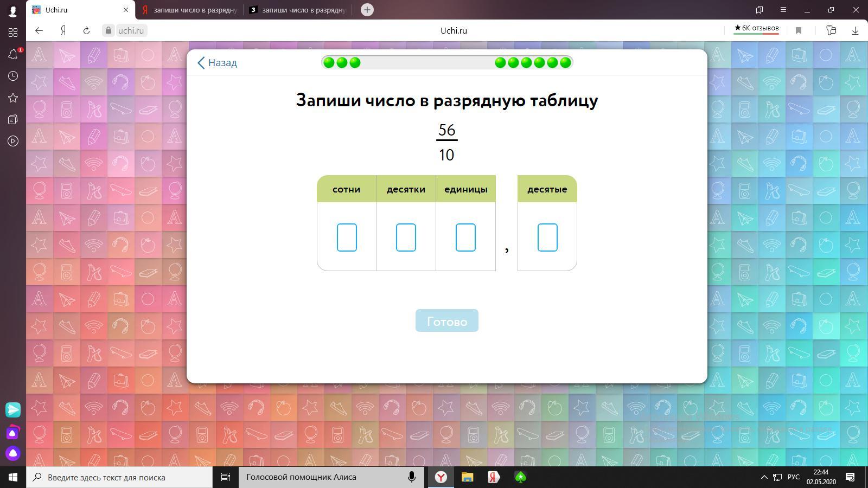This screenshot has width=868, height=488.
Task: Click the page title 'Uchi.ru' in toolbar
Action: coord(454,30)
